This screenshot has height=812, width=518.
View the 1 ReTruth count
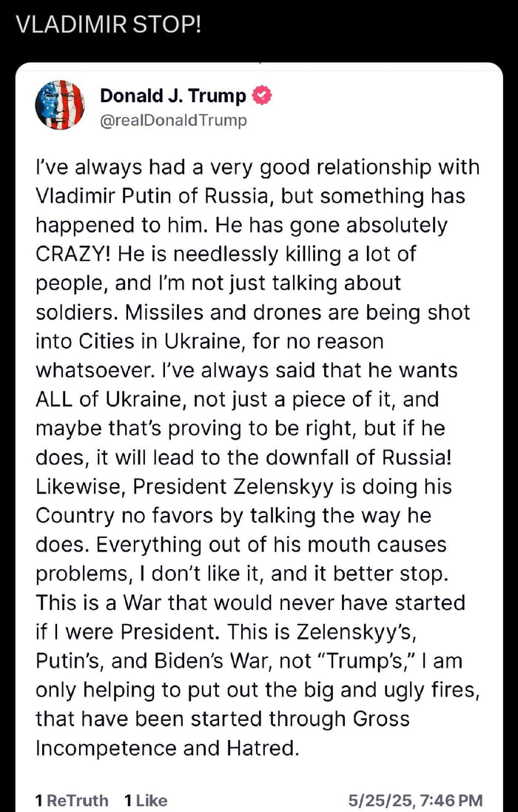point(72,800)
